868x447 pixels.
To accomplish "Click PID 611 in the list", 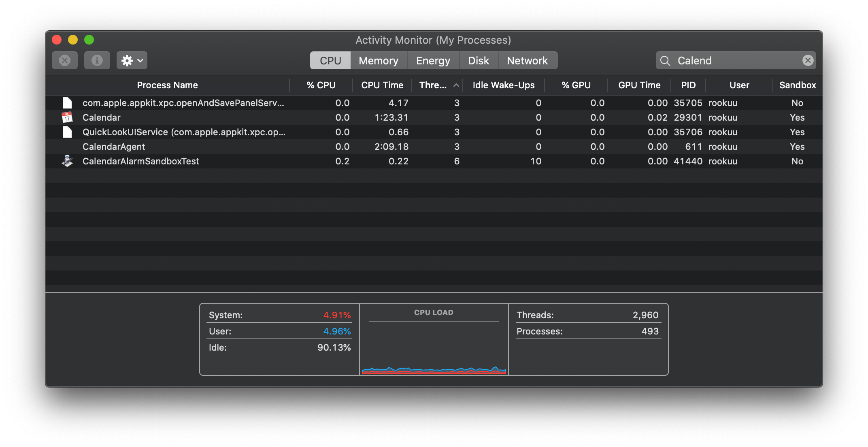I will [x=694, y=147].
